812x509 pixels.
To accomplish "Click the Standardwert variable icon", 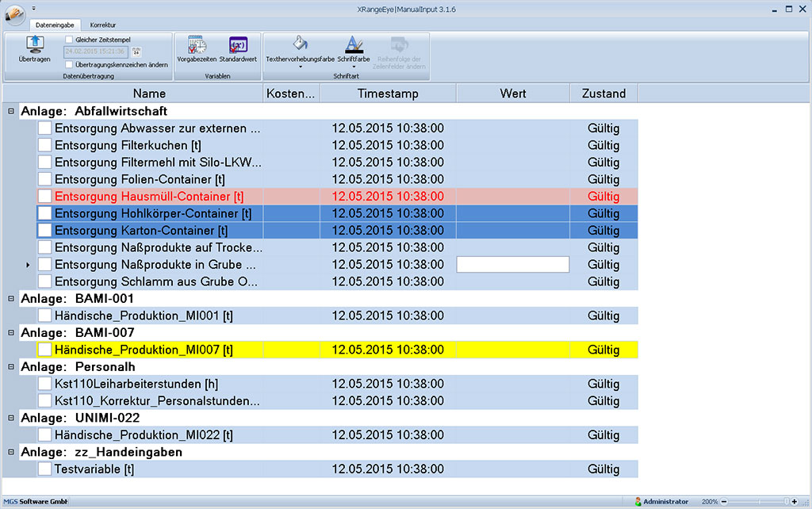I will [x=238, y=44].
